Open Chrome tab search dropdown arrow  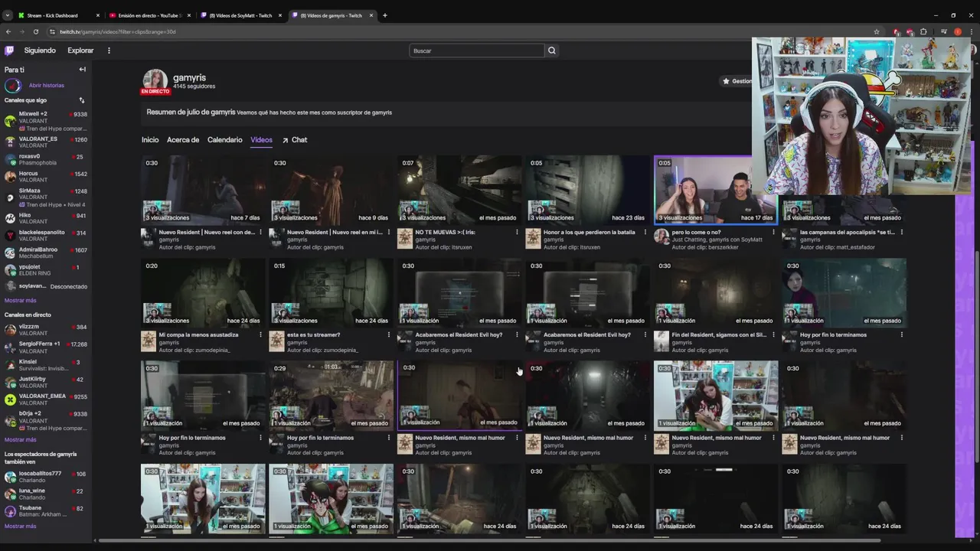click(x=8, y=15)
